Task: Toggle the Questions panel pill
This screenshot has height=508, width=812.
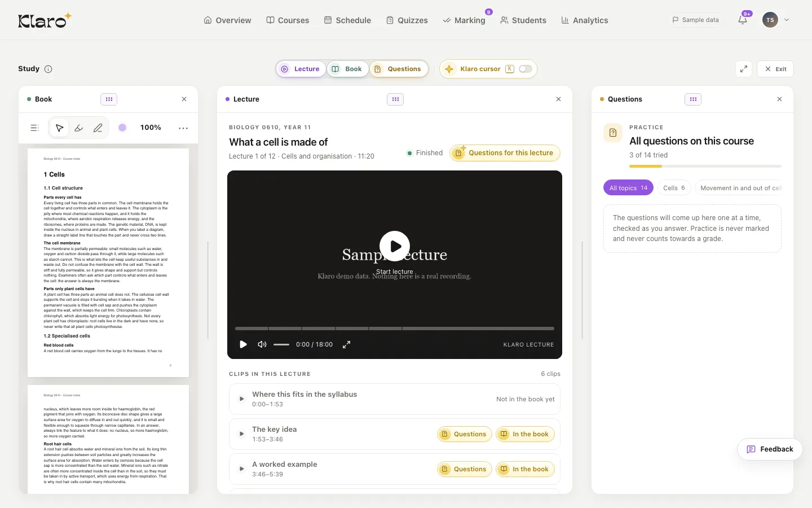Action: pos(399,69)
